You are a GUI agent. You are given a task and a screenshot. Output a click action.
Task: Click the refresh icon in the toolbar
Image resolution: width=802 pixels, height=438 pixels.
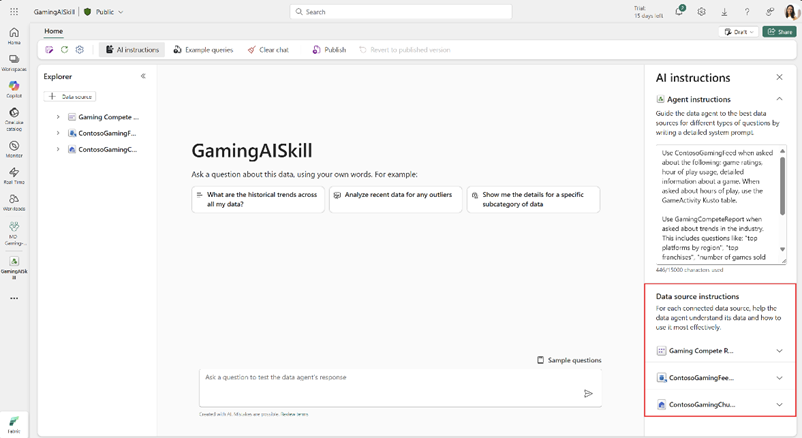65,49
